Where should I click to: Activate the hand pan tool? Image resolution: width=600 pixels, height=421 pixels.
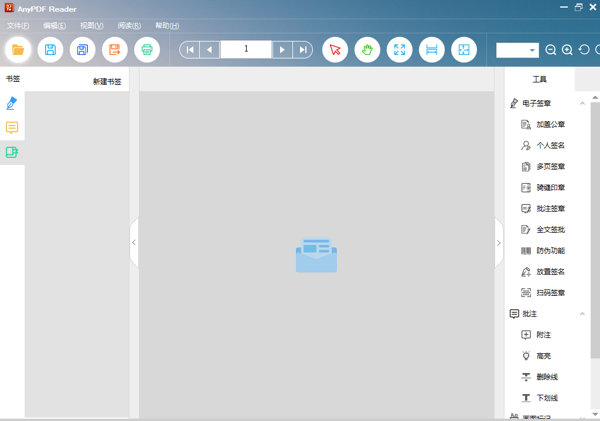point(367,50)
